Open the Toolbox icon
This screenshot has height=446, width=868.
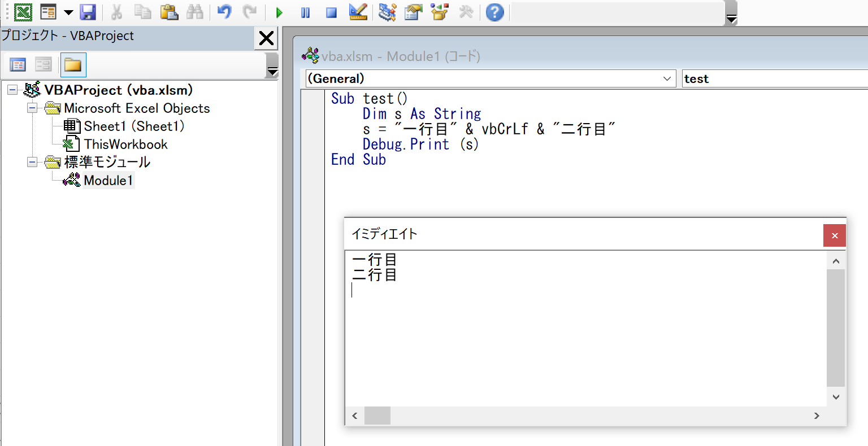click(x=466, y=12)
